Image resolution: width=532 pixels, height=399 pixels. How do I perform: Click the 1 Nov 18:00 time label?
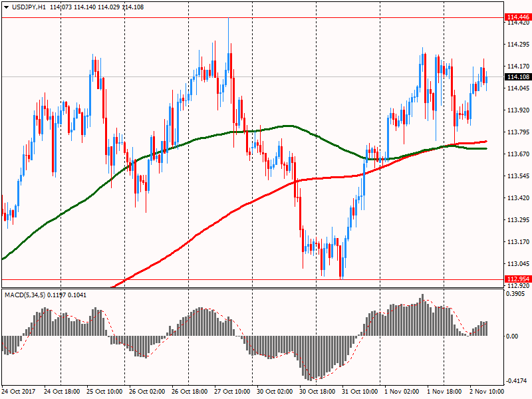pos(444,392)
